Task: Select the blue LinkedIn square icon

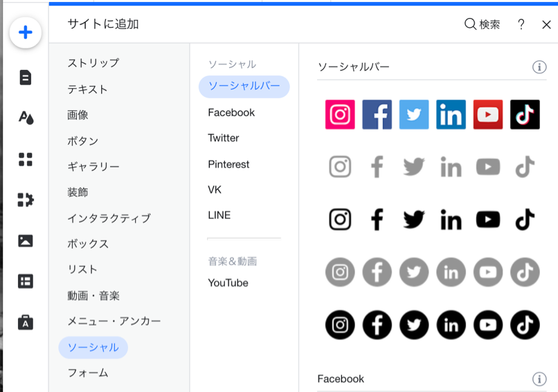Action: [x=451, y=115]
